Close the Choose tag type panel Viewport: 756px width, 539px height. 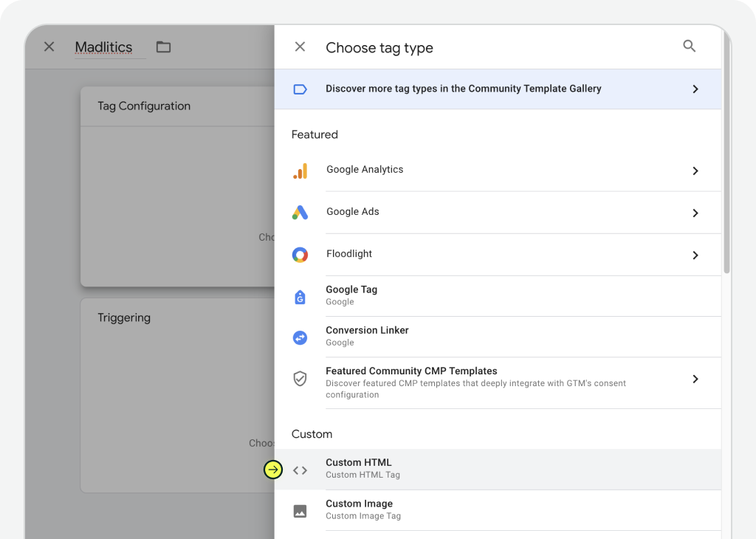point(300,47)
